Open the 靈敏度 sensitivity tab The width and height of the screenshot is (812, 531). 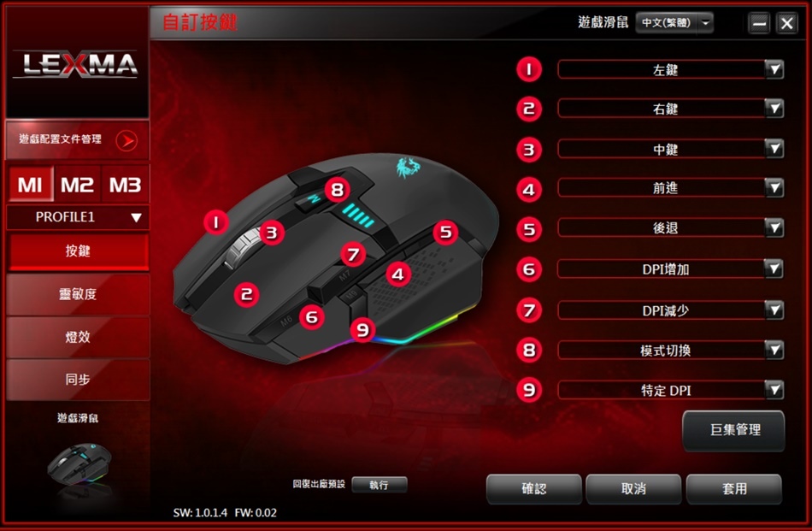point(78,294)
